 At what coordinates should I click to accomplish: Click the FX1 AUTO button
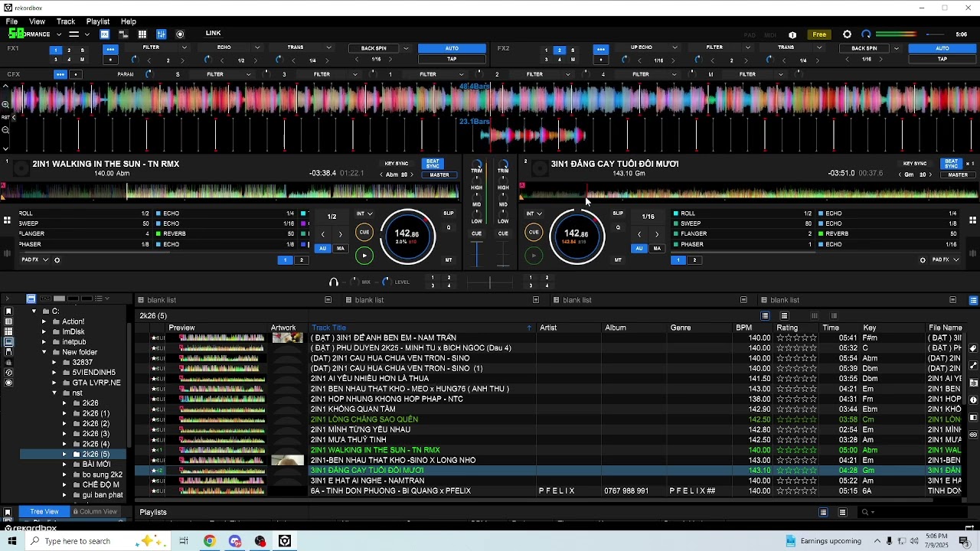[452, 48]
